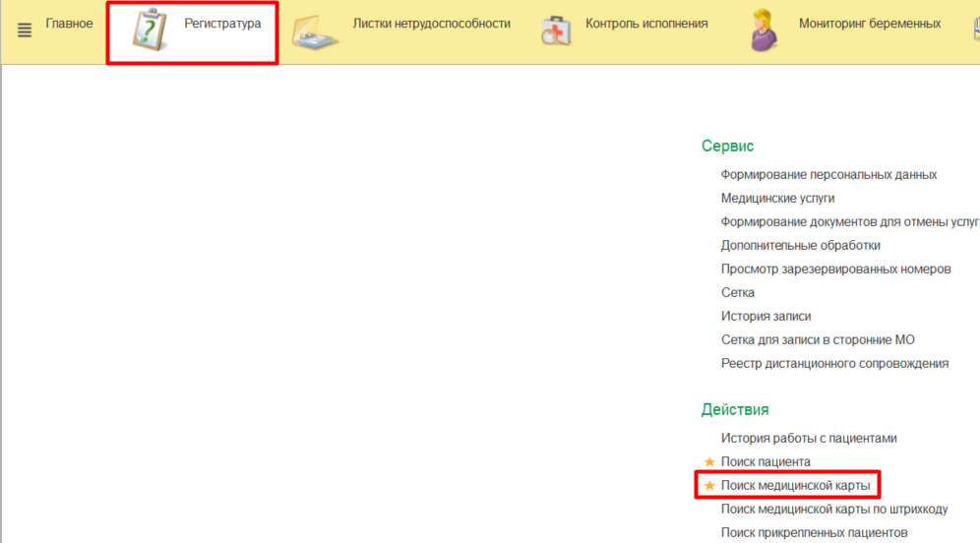This screenshot has height=543, width=980.
Task: Toggle favorite star for Поиск пациента
Action: coord(709,461)
